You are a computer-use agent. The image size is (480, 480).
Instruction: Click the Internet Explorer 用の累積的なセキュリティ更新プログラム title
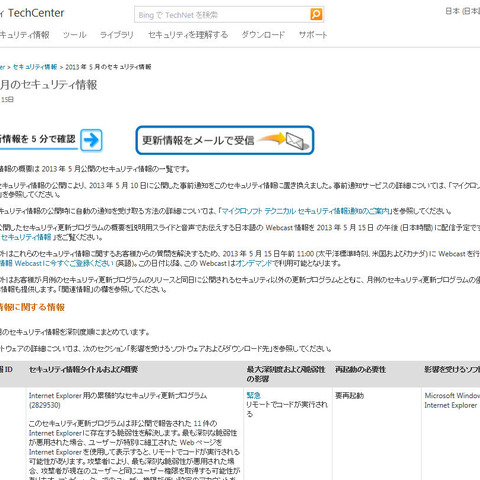coord(118,396)
